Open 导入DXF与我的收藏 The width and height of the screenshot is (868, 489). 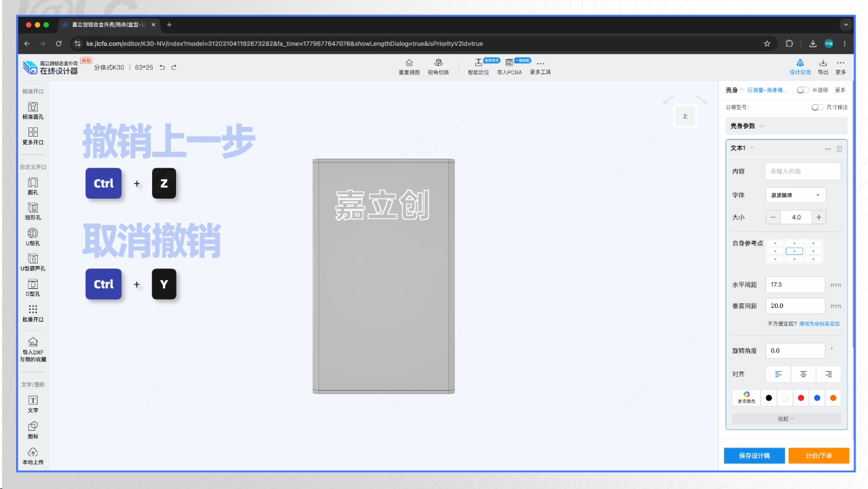coord(33,349)
